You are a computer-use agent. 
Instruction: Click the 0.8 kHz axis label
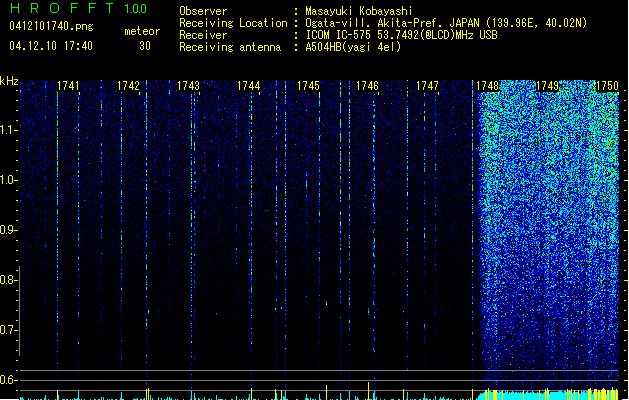tap(9, 280)
